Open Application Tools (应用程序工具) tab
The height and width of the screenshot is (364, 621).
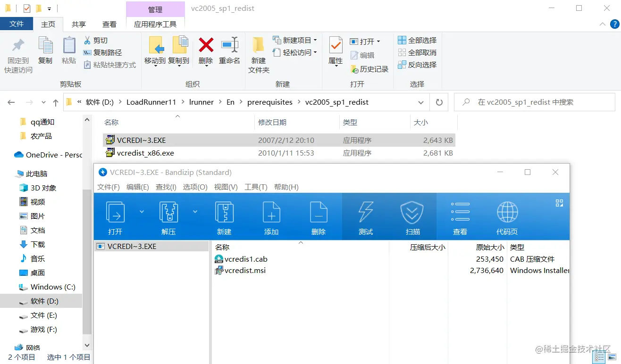(x=155, y=25)
